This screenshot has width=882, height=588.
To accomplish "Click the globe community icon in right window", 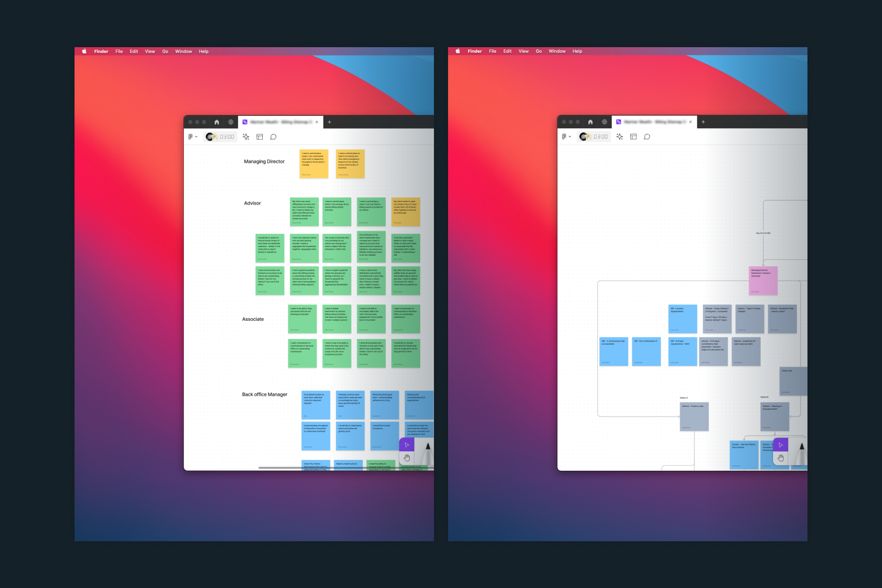I will (604, 122).
